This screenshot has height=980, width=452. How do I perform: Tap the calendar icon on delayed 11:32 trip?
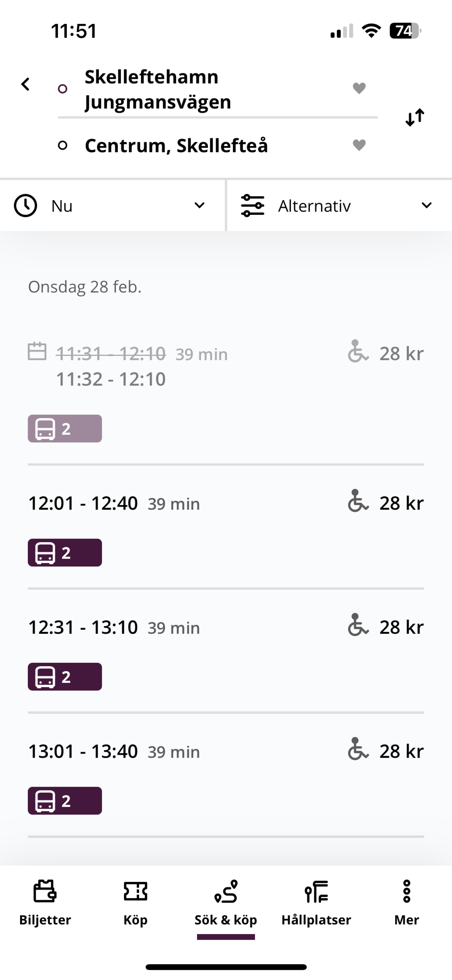pos(37,351)
